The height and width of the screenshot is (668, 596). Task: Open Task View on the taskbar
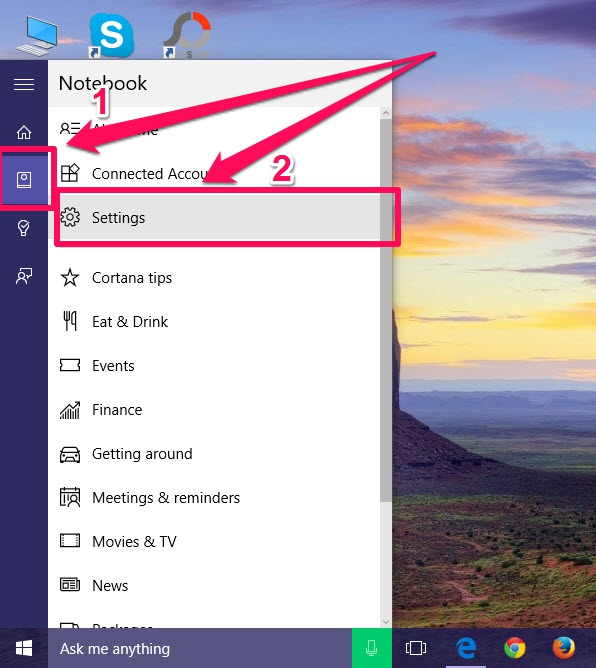click(416, 648)
